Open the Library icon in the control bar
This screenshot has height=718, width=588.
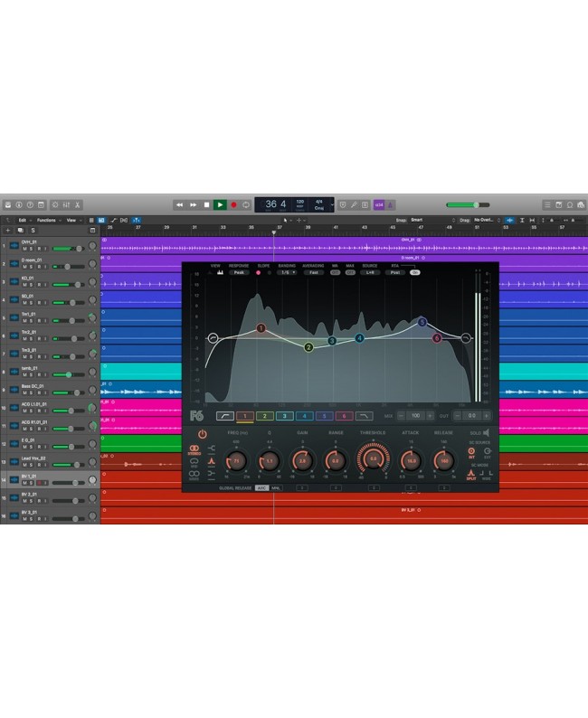click(8, 204)
